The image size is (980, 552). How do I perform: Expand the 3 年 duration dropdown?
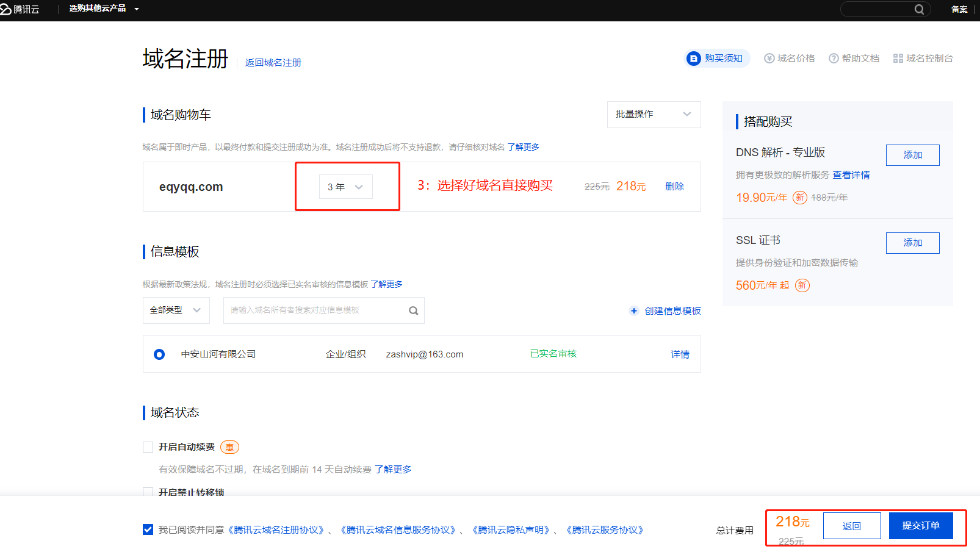coord(345,187)
